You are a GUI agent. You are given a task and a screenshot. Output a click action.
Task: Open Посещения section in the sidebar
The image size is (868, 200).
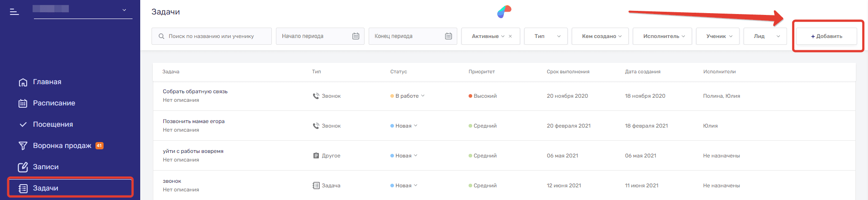[52, 124]
